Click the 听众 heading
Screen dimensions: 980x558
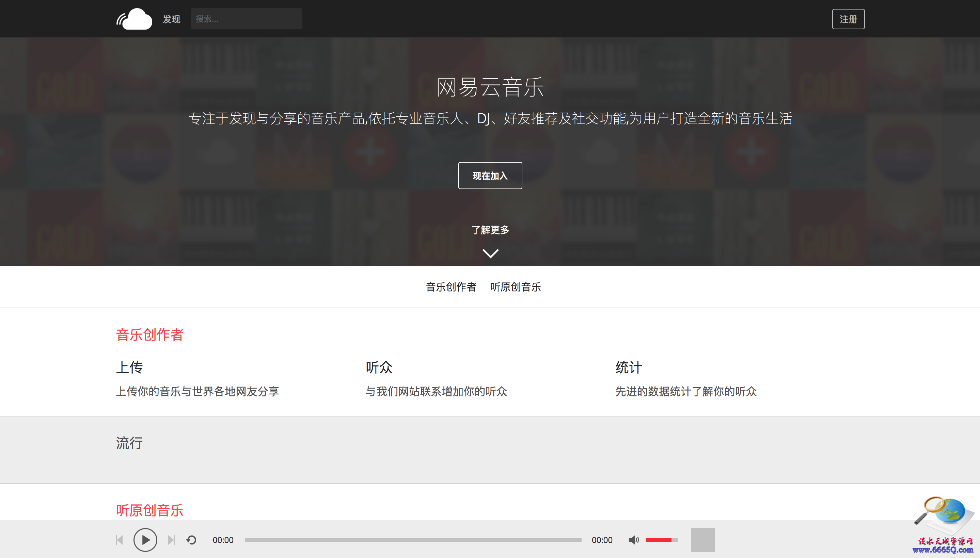pyautogui.click(x=379, y=367)
